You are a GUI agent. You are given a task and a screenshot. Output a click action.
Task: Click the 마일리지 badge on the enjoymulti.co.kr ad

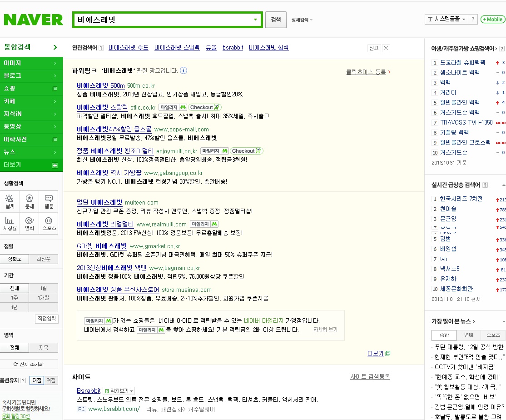(214, 151)
